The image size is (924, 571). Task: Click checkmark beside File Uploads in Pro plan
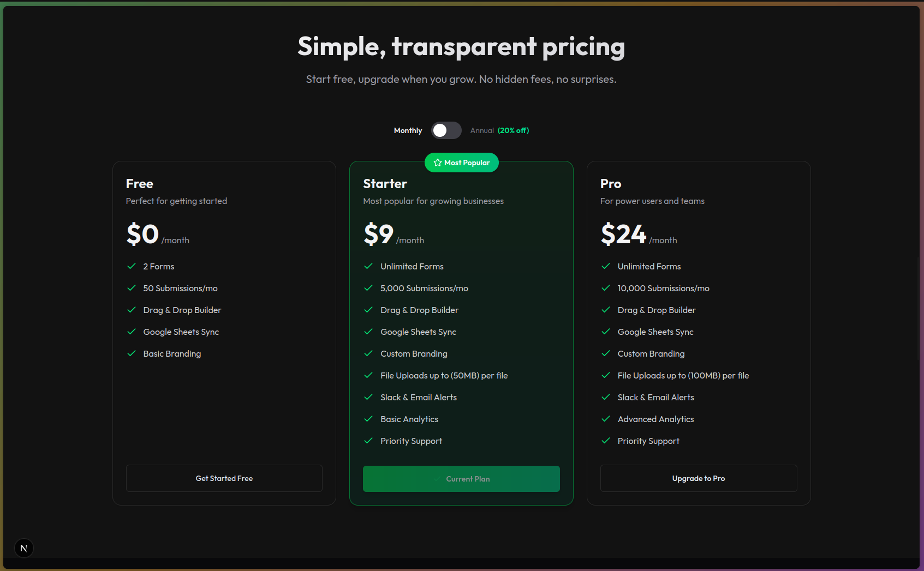click(606, 375)
